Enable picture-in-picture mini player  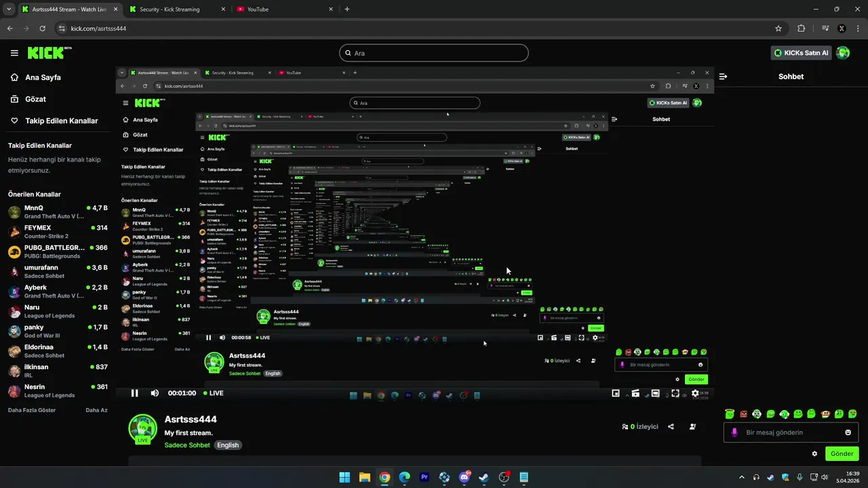pyautogui.click(x=616, y=393)
